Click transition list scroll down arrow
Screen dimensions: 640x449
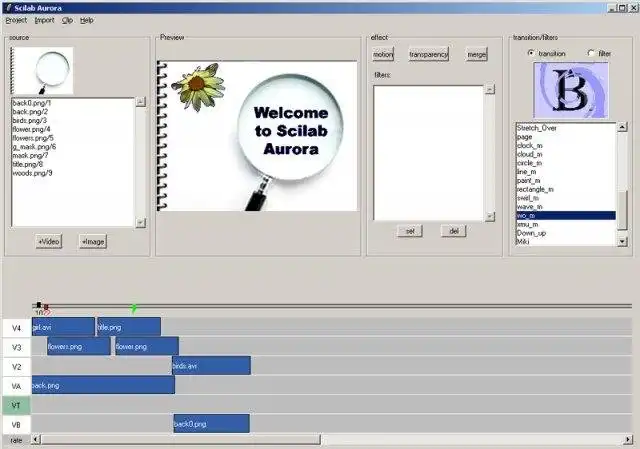coord(622,242)
